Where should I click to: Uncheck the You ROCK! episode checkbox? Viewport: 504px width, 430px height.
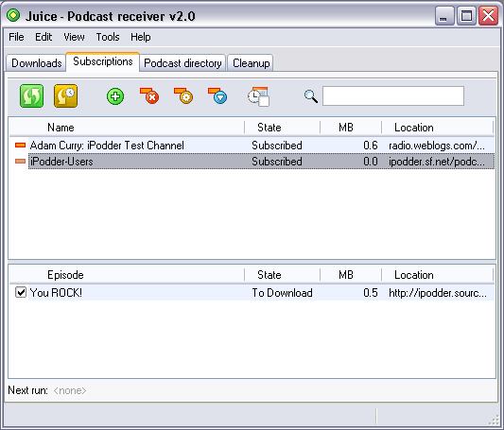click(x=21, y=292)
